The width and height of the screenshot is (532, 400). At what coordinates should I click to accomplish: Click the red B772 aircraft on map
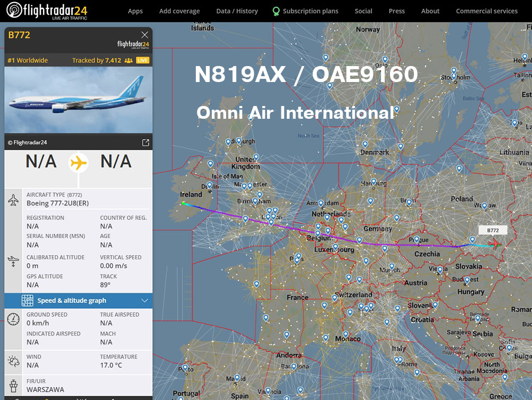(495, 244)
